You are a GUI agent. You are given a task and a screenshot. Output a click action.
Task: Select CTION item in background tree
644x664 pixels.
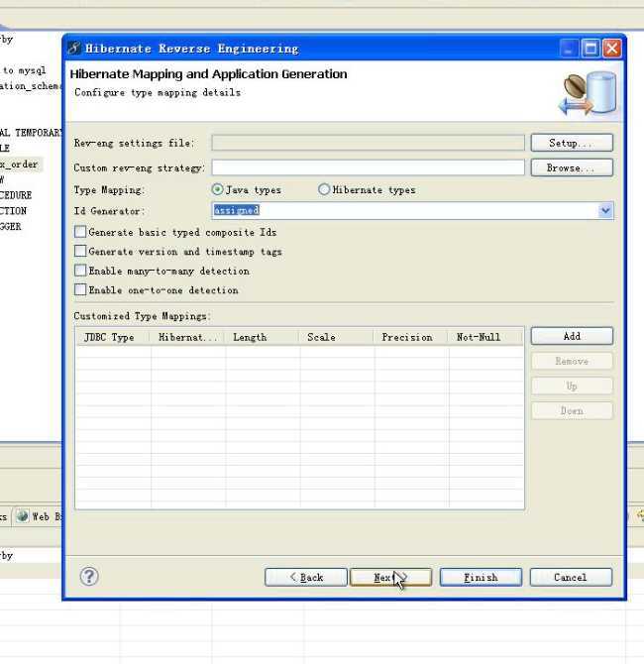coord(13,211)
